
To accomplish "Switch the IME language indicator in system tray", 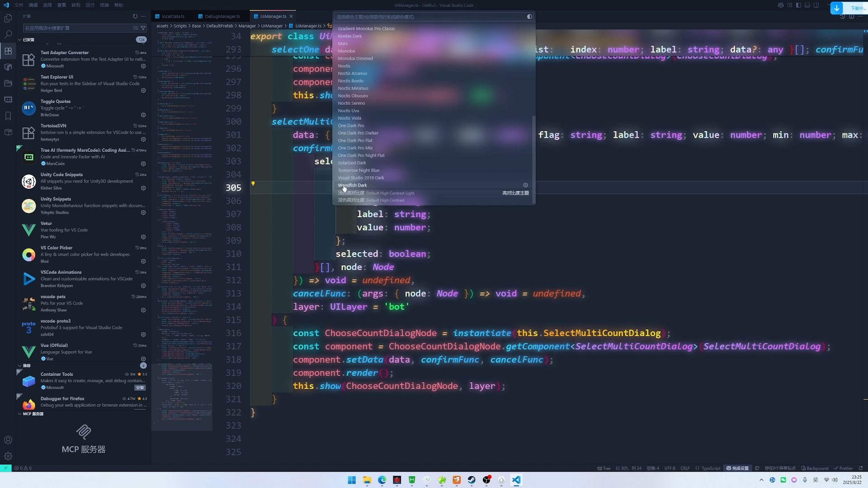I will tap(816, 480).
